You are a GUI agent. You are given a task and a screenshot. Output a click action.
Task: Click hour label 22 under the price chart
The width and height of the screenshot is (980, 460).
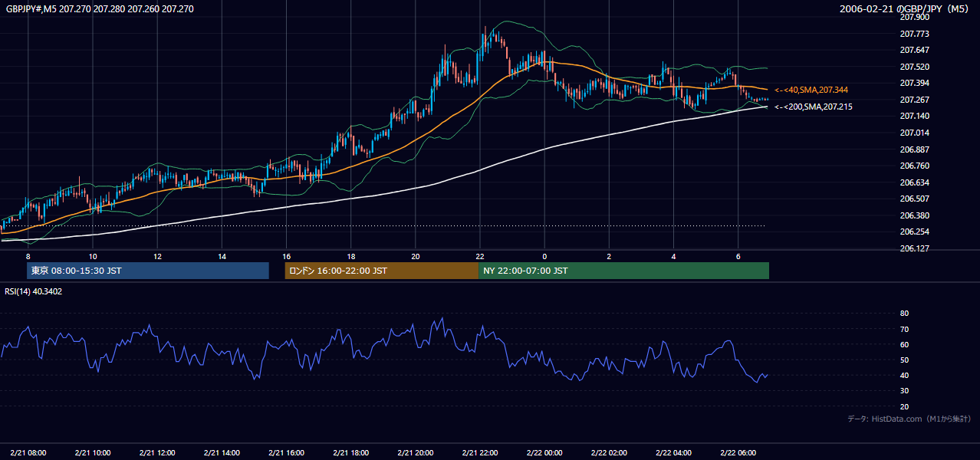479,256
